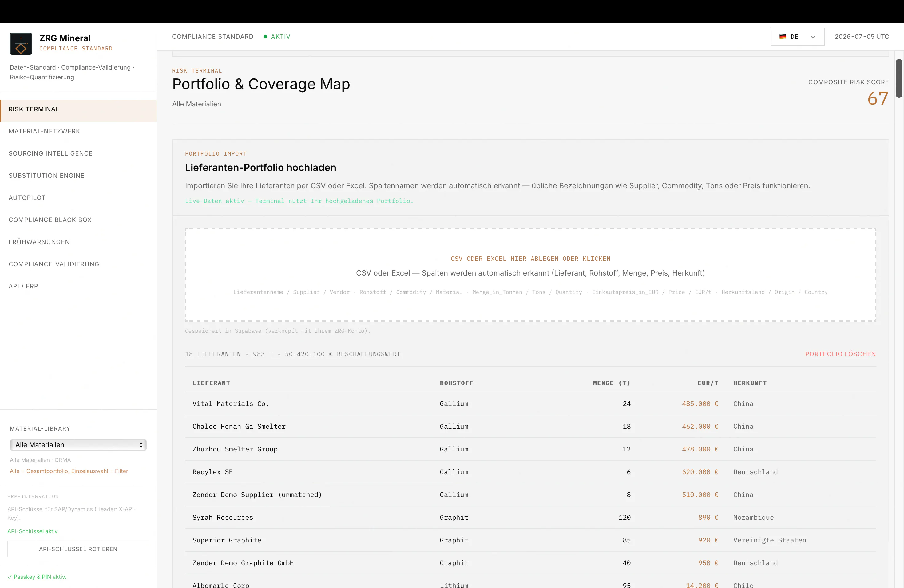Click the Lieferant column header
The width and height of the screenshot is (904, 588).
point(211,383)
